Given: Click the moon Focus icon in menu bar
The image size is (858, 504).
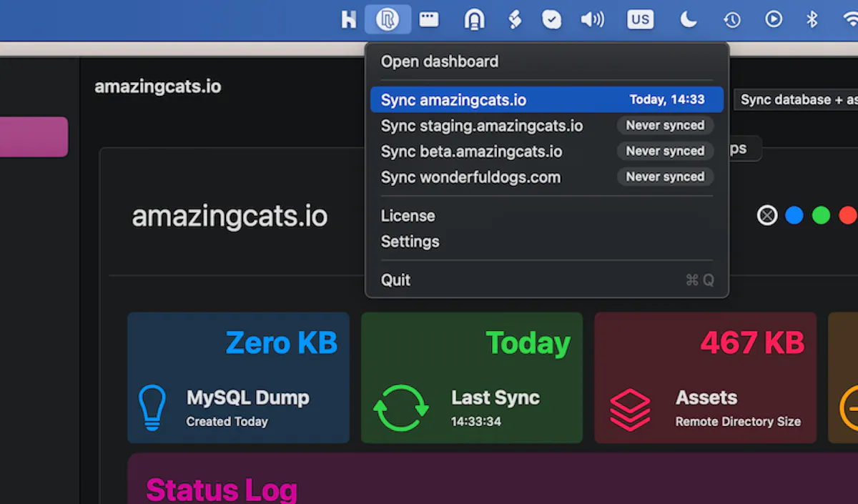Looking at the screenshot, I should click(688, 19).
